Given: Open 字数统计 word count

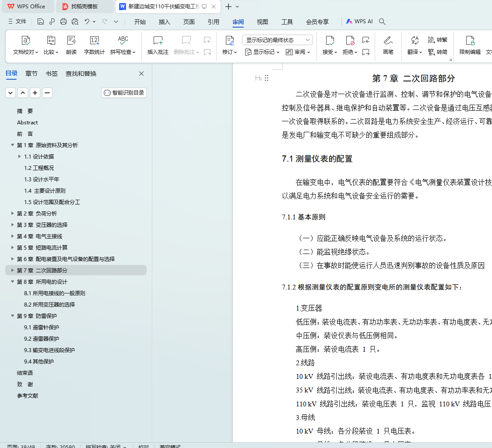Looking at the screenshot, I should (94, 45).
